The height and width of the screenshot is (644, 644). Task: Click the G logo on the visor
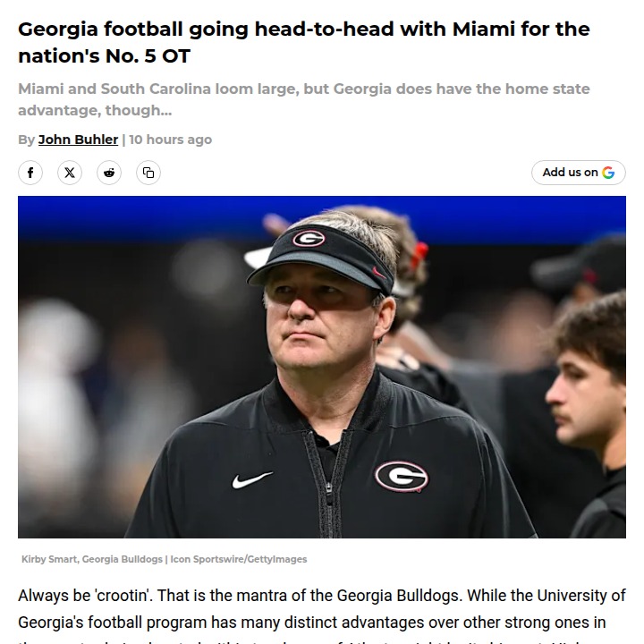[x=308, y=239]
